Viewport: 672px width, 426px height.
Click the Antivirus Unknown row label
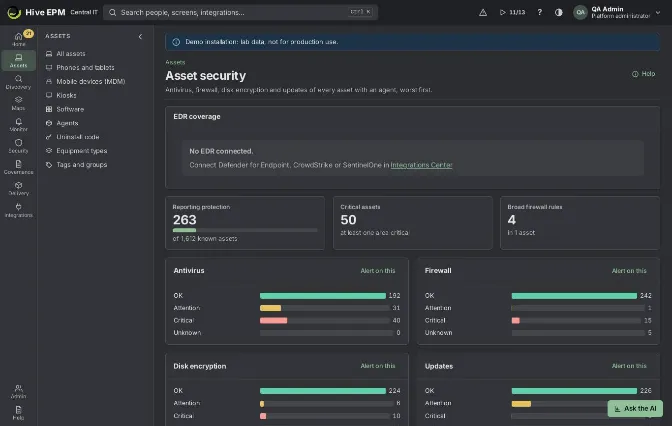(187, 333)
